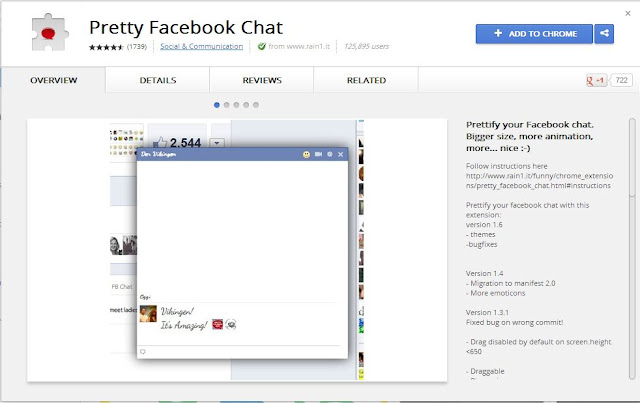Click the red emoticon after It's Amazing

click(x=218, y=325)
